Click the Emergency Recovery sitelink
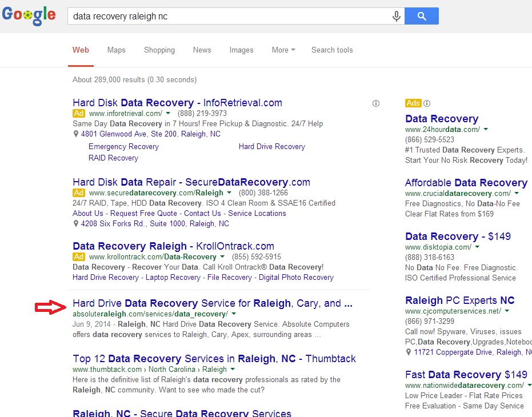This screenshot has width=532, height=417. pos(123,147)
